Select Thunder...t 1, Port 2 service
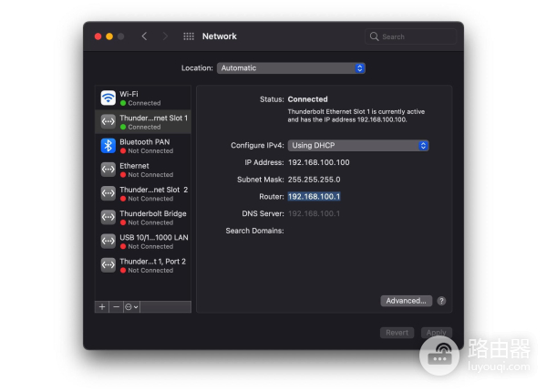547x392 pixels. (x=143, y=265)
